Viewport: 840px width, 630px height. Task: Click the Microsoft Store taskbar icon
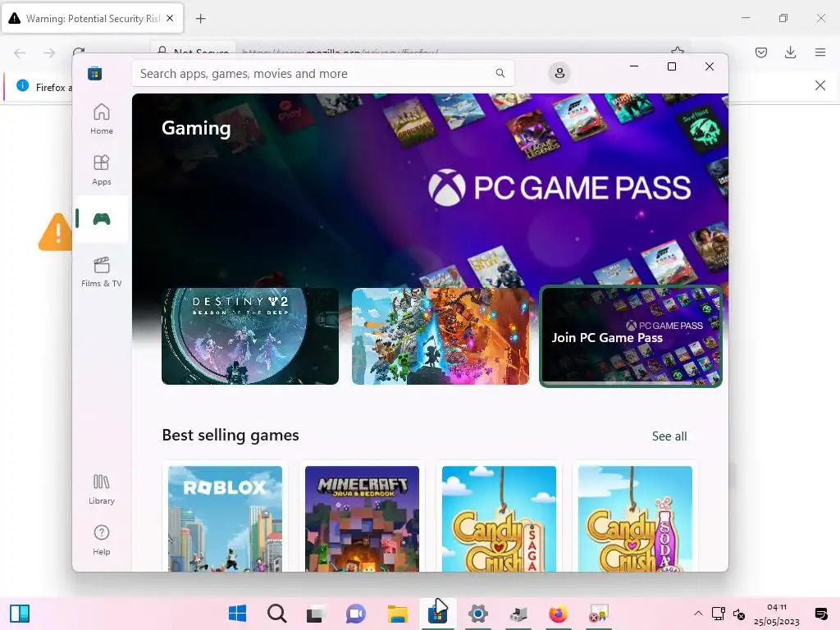(x=438, y=614)
